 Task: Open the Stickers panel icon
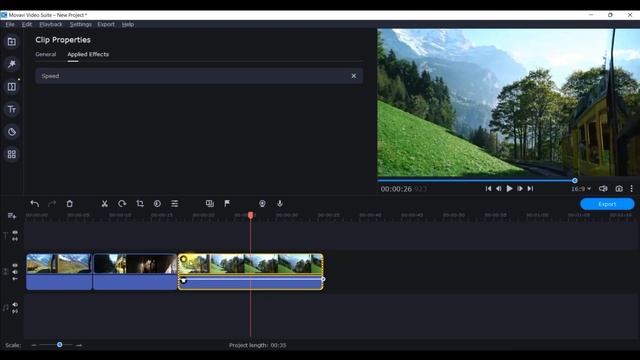[12, 132]
